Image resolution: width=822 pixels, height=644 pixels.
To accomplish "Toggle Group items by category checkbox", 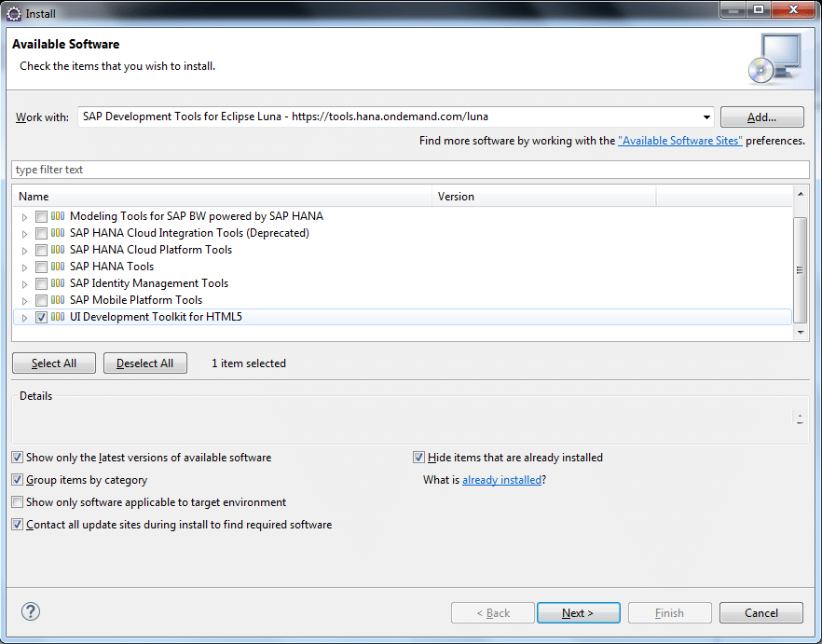I will click(x=18, y=480).
